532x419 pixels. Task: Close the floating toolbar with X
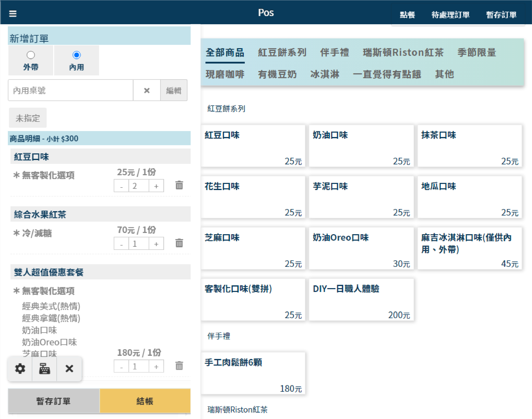point(69,368)
